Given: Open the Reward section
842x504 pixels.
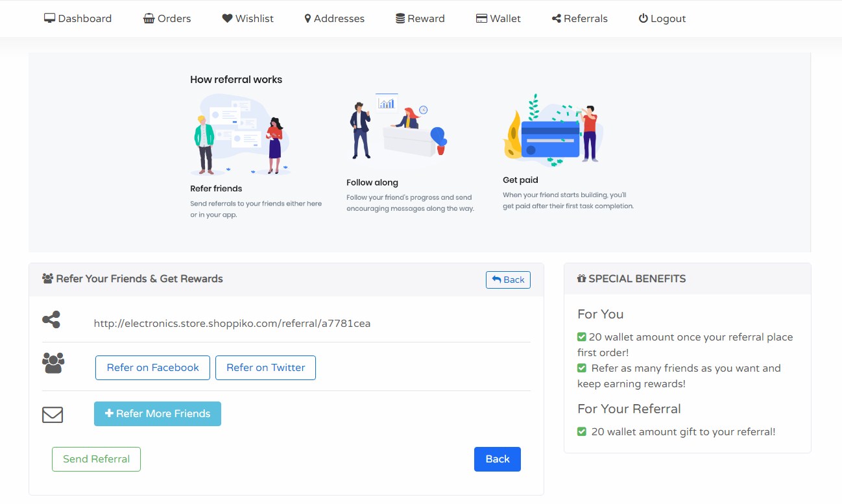Looking at the screenshot, I should [x=420, y=19].
